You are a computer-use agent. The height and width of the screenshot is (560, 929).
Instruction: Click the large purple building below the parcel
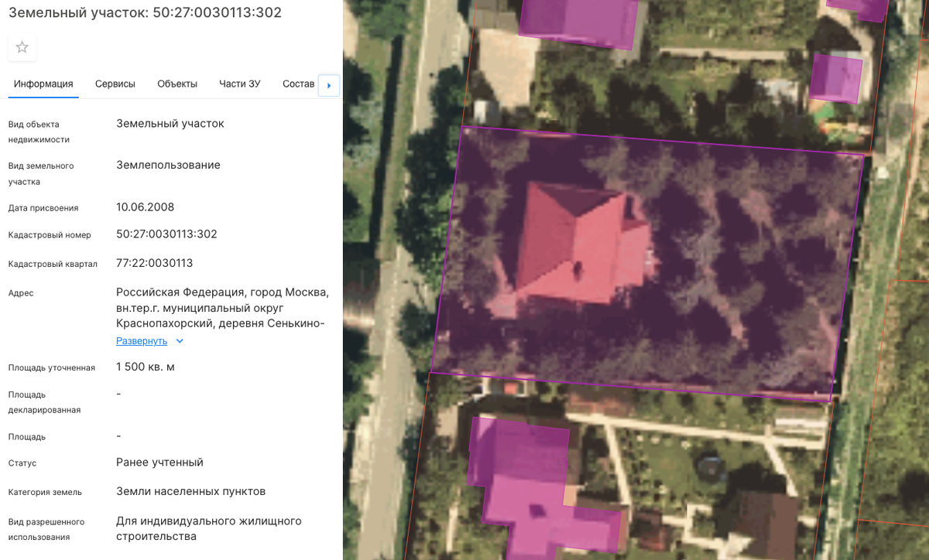point(534,487)
